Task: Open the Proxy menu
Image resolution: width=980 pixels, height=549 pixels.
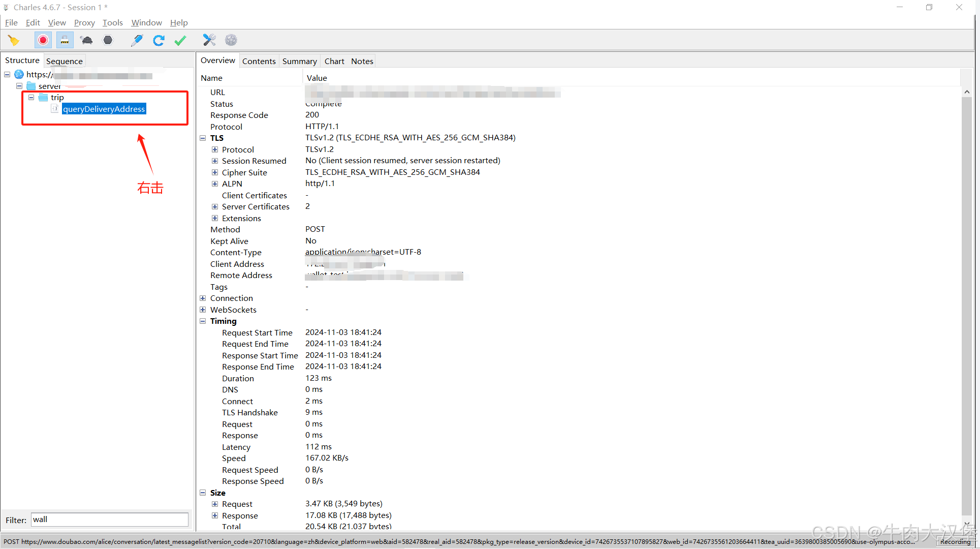Action: [84, 22]
